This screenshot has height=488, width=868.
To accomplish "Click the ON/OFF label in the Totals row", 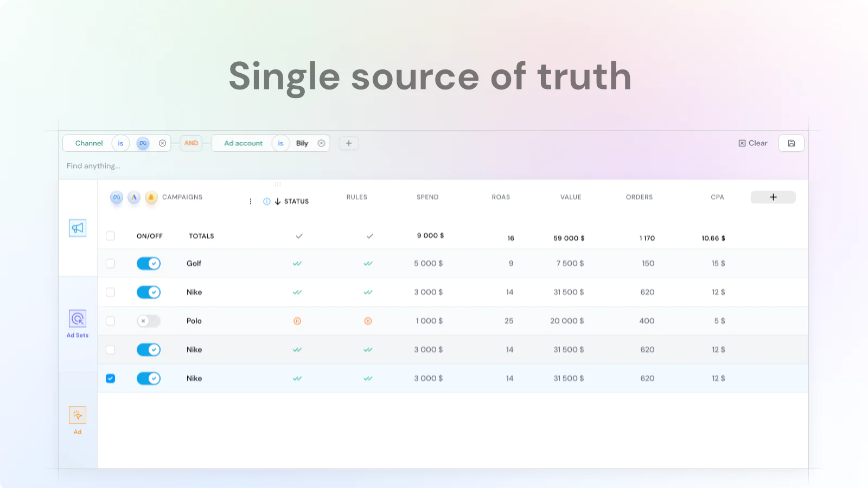I will click(x=150, y=236).
